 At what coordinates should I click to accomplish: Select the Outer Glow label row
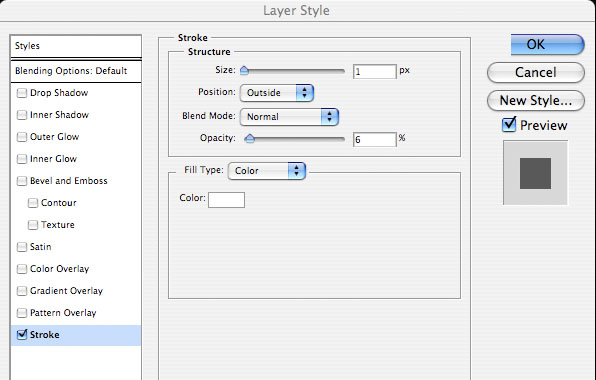(x=54, y=137)
